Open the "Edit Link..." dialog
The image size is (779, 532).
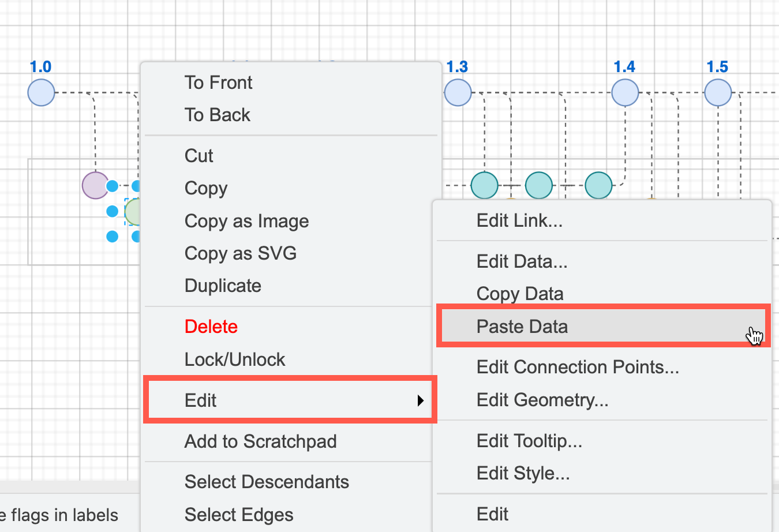point(519,220)
